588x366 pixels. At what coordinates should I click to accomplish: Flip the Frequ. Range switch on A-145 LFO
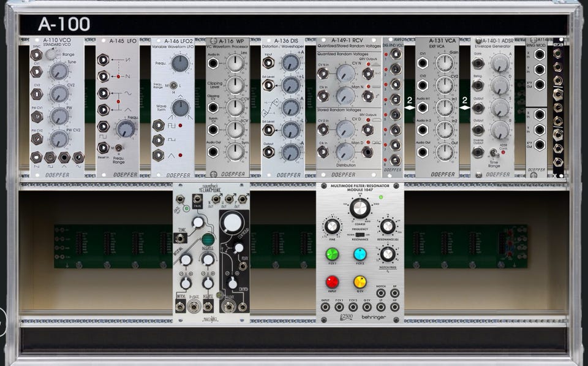118,148
